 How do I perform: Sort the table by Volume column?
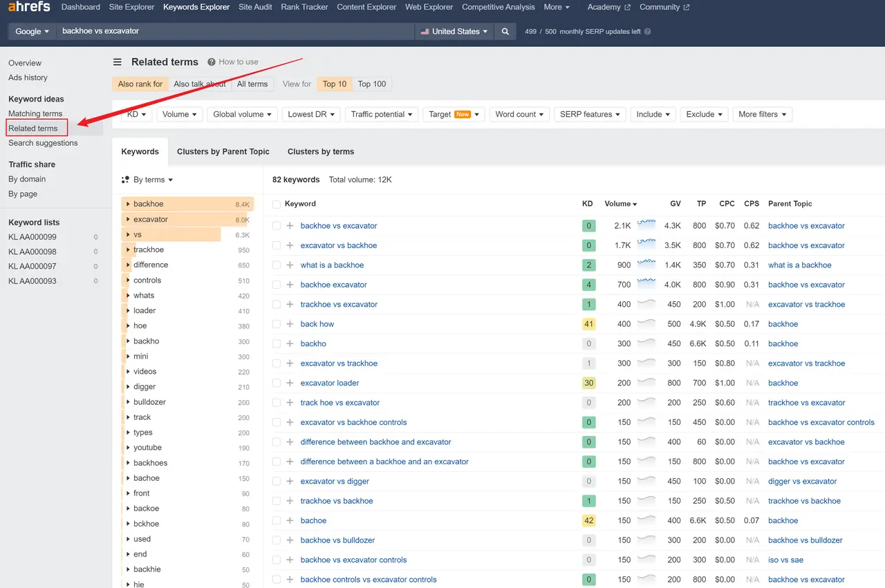click(x=620, y=204)
